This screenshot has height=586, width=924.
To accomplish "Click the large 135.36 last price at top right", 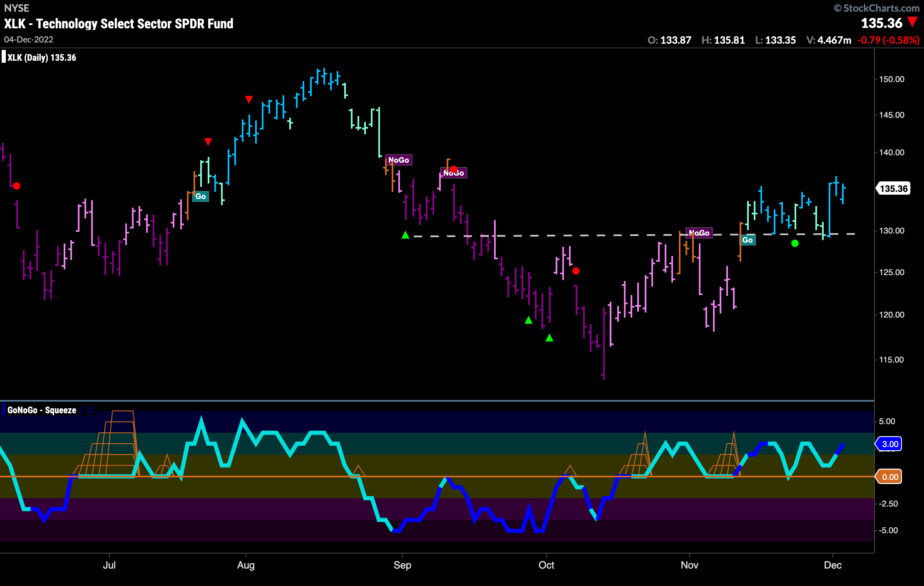I will coord(882,23).
